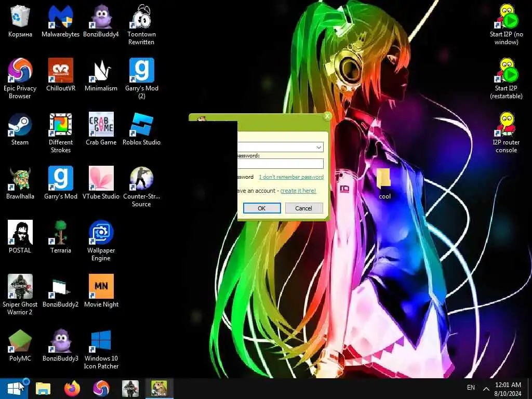
Task: Launch VTube Studio shortcut
Action: pos(101,183)
